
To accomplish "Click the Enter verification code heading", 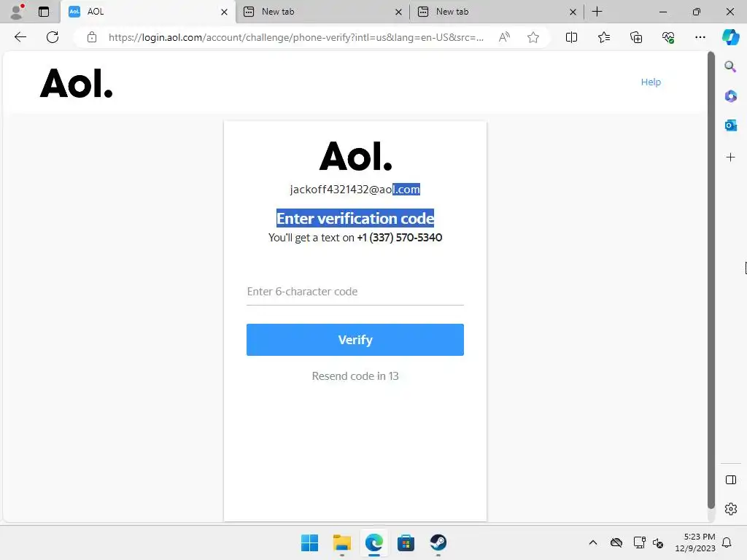I will [x=355, y=218].
